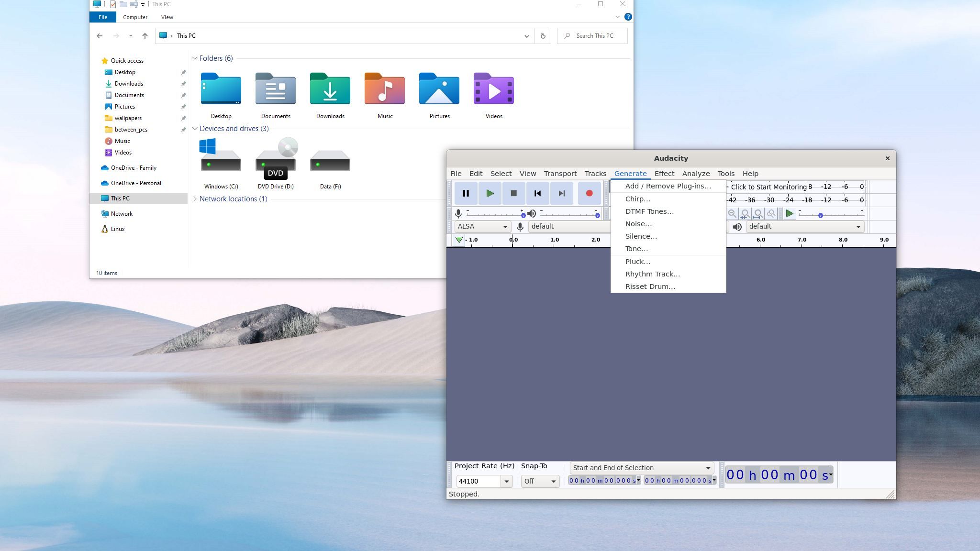This screenshot has width=980, height=551.
Task: Skip to end in Audacity transport
Action: [561, 193]
